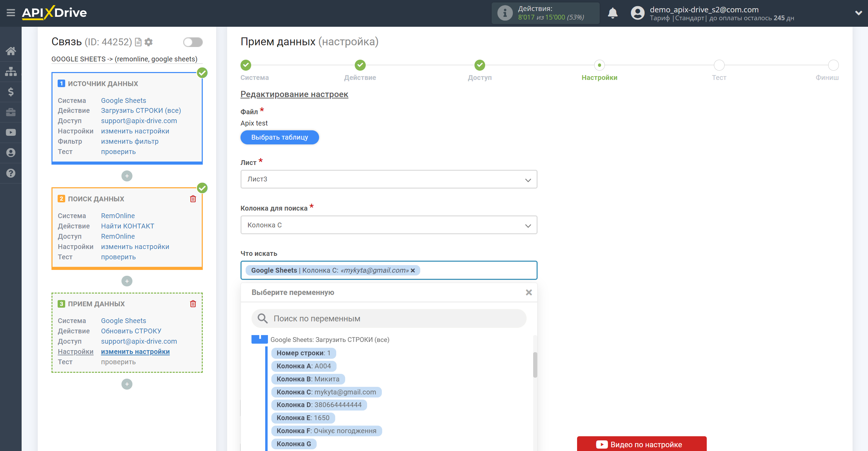
Task: Select variable Колонка C: mykyta@gmail.com
Action: click(326, 392)
